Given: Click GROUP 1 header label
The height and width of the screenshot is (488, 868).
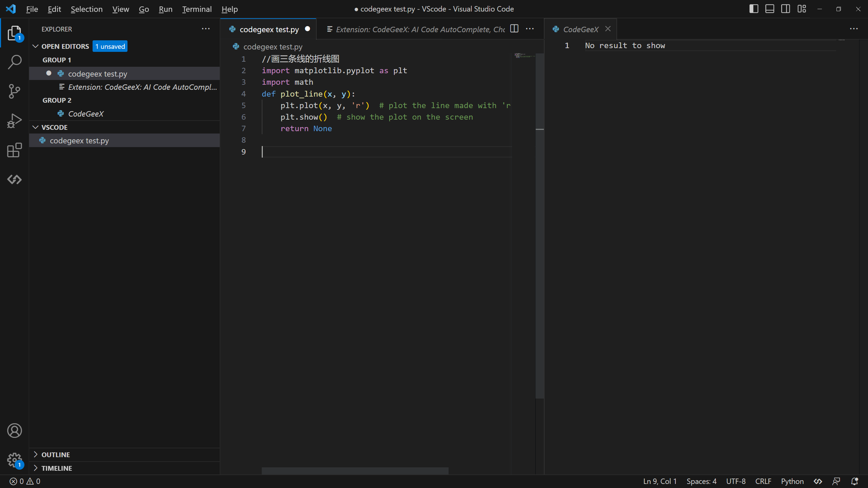Looking at the screenshot, I should click(57, 60).
